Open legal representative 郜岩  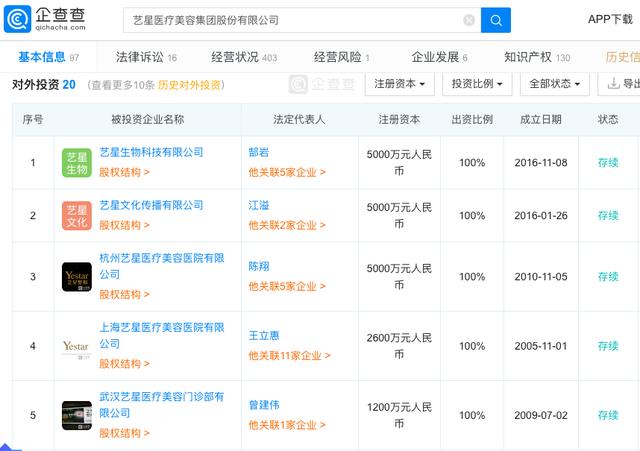259,153
